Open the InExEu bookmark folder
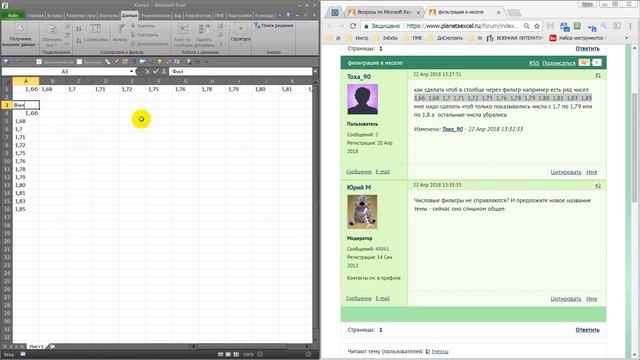 (x=385, y=38)
